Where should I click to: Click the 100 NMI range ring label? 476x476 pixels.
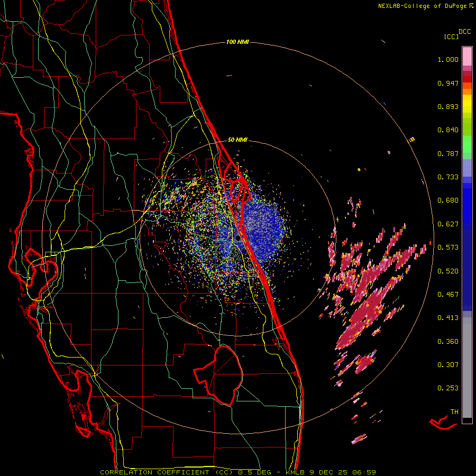237,42
